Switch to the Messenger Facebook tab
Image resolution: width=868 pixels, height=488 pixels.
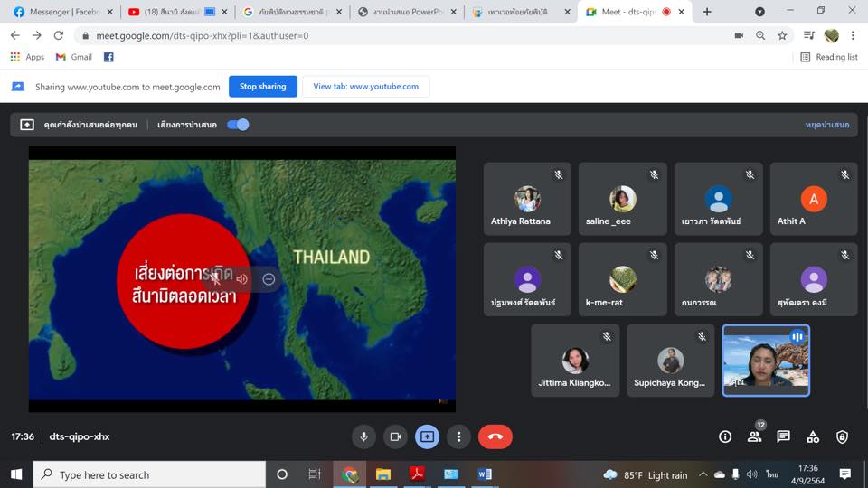click(x=63, y=12)
